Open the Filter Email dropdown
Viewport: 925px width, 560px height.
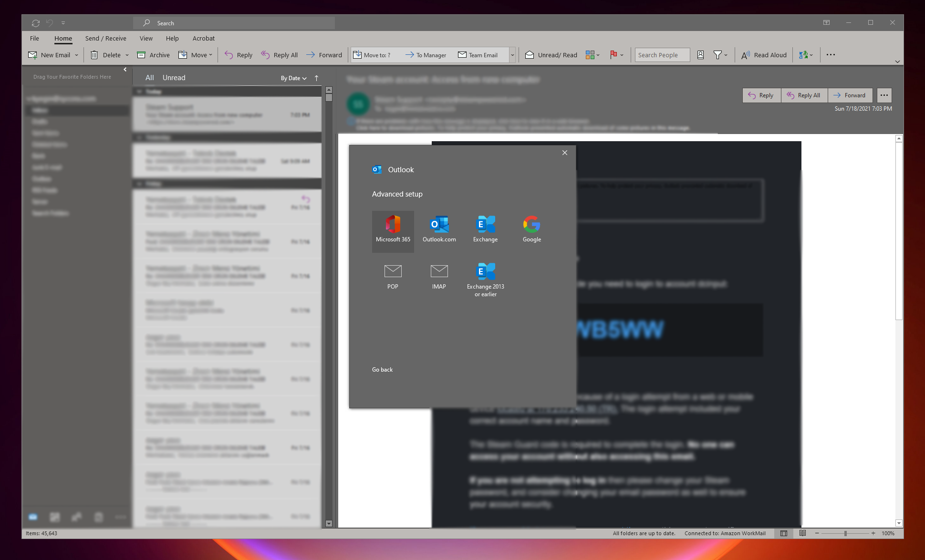(720, 55)
